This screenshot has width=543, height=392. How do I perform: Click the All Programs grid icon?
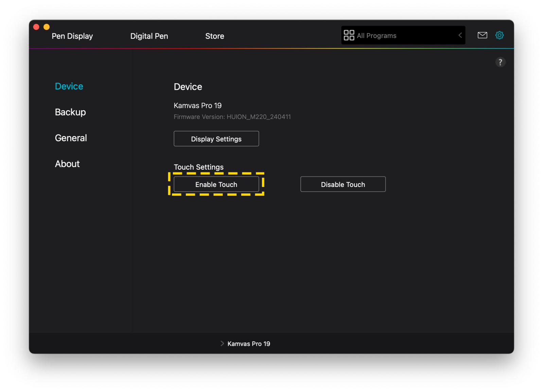pos(349,35)
